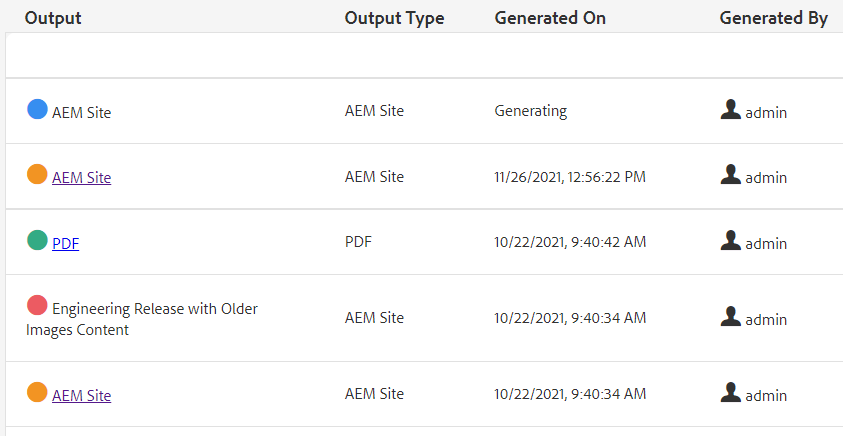Sort by the Output Type column header
This screenshot has height=436, width=843.
coord(394,18)
